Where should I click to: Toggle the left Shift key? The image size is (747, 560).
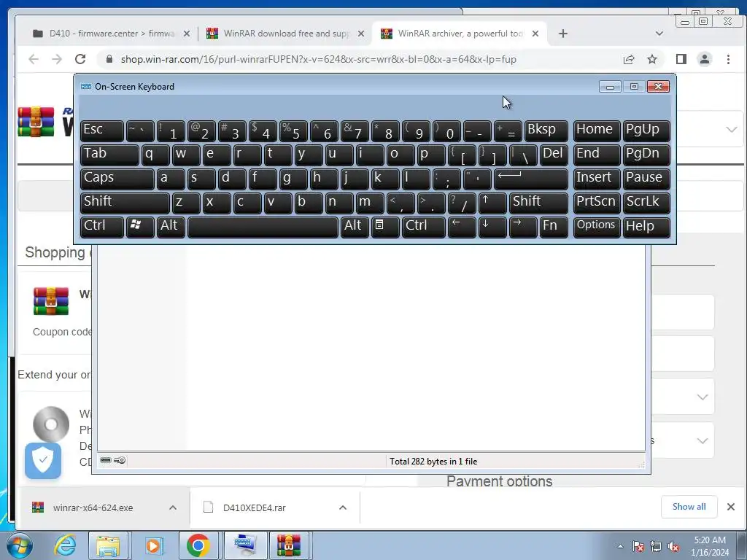[125, 203]
